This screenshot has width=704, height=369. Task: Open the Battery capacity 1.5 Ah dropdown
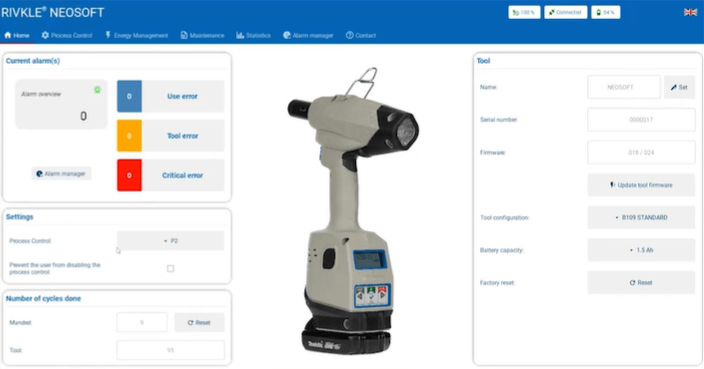point(641,250)
